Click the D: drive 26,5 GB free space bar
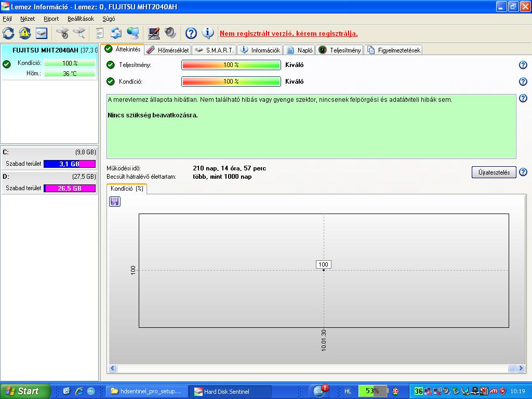 [x=70, y=188]
